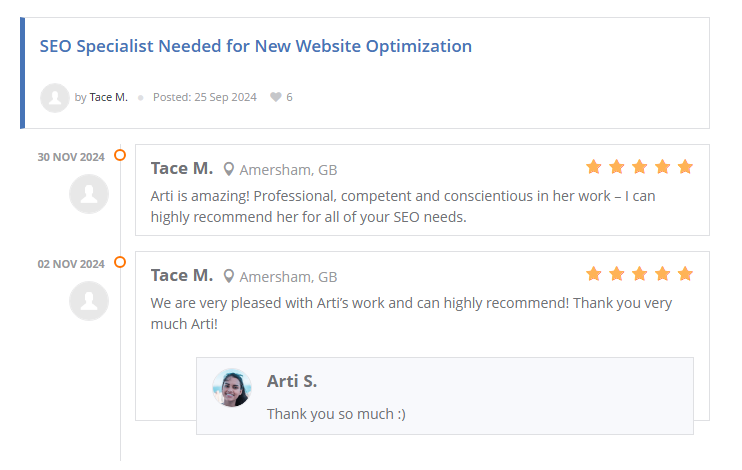
Task: Click the 02 Nov 2024 timeline marker circle
Action: [120, 262]
